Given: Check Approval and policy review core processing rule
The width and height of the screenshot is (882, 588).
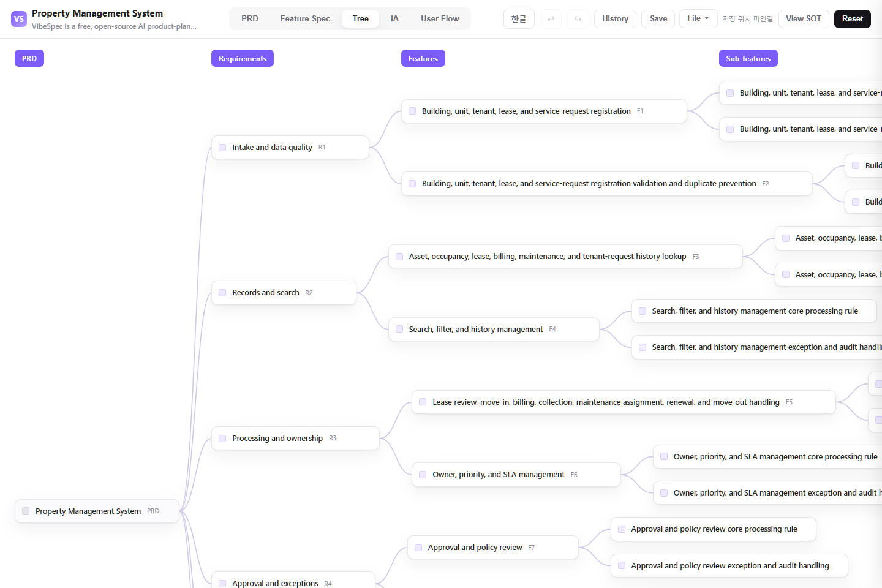Looking at the screenshot, I should (622, 529).
